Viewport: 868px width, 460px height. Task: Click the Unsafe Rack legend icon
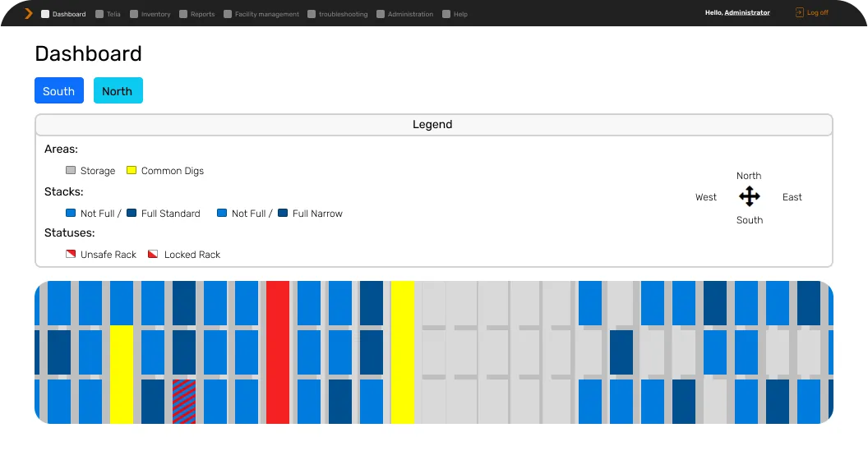(x=71, y=255)
